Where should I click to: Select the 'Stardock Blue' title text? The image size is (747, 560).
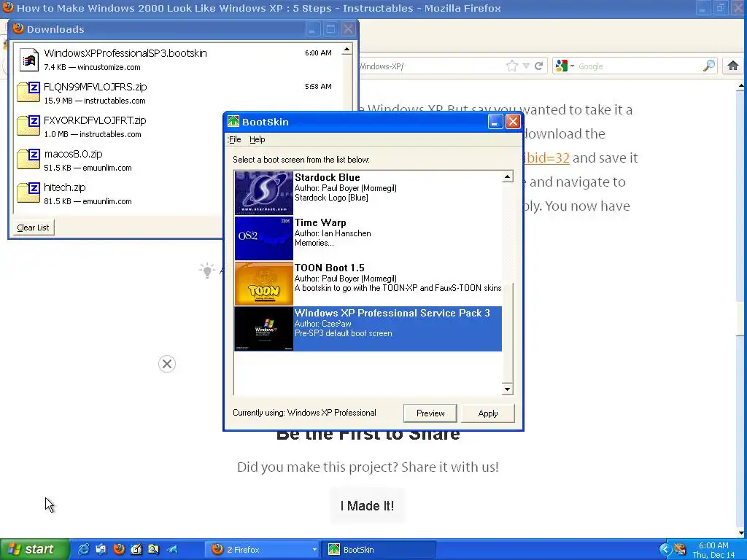pyautogui.click(x=328, y=178)
